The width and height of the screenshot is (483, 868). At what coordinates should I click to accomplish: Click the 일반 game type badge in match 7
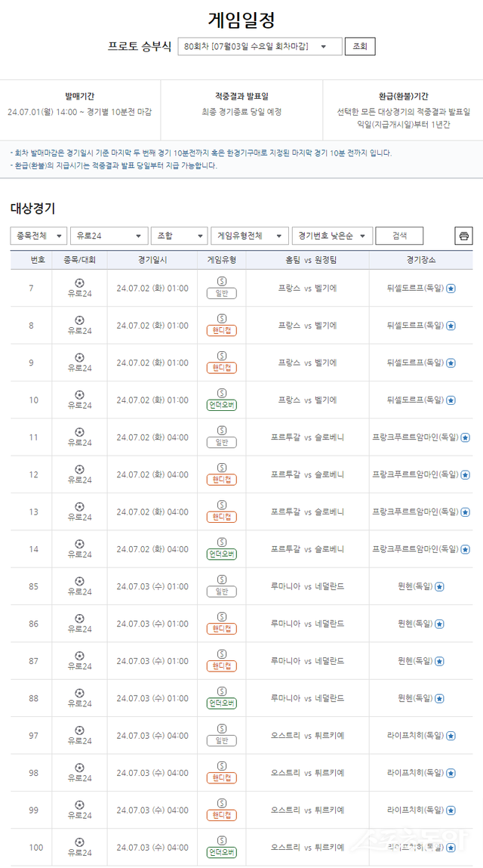[x=221, y=294]
